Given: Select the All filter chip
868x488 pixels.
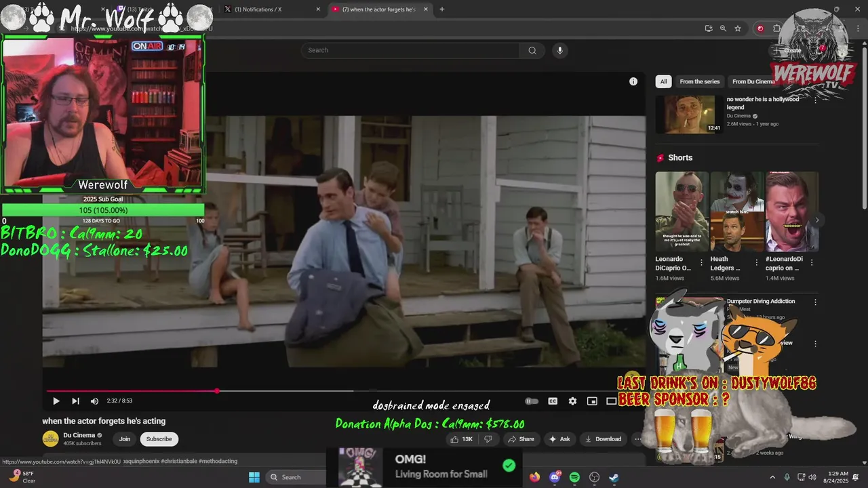Looking at the screenshot, I should [x=663, y=81].
